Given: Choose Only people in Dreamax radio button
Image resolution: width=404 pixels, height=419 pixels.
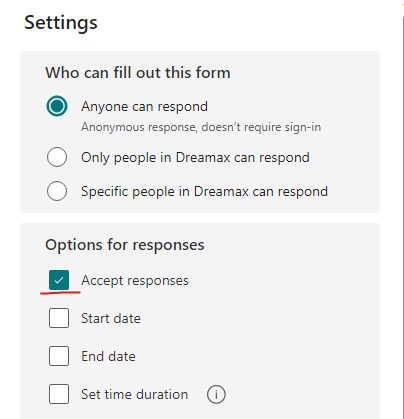Looking at the screenshot, I should pos(57,157).
